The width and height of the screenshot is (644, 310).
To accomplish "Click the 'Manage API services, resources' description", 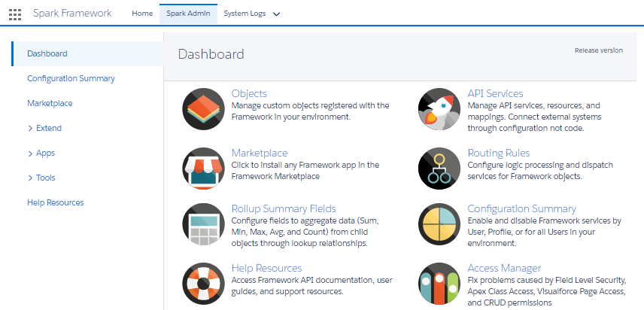I will 534,117.
